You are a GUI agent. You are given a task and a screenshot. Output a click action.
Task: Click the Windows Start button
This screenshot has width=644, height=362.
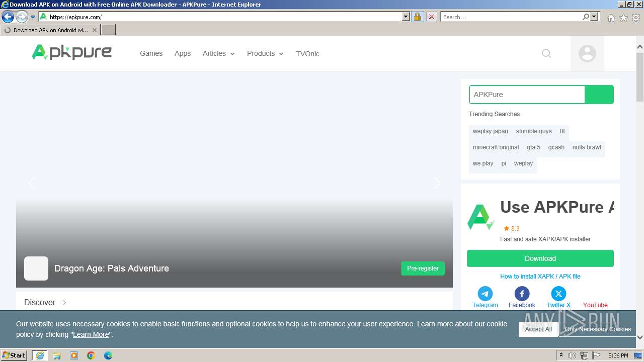tap(14, 355)
